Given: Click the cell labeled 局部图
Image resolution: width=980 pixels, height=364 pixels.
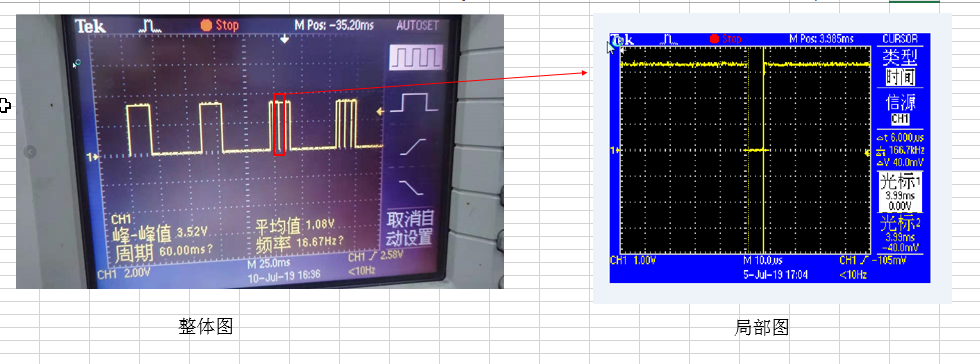Looking at the screenshot, I should [761, 327].
